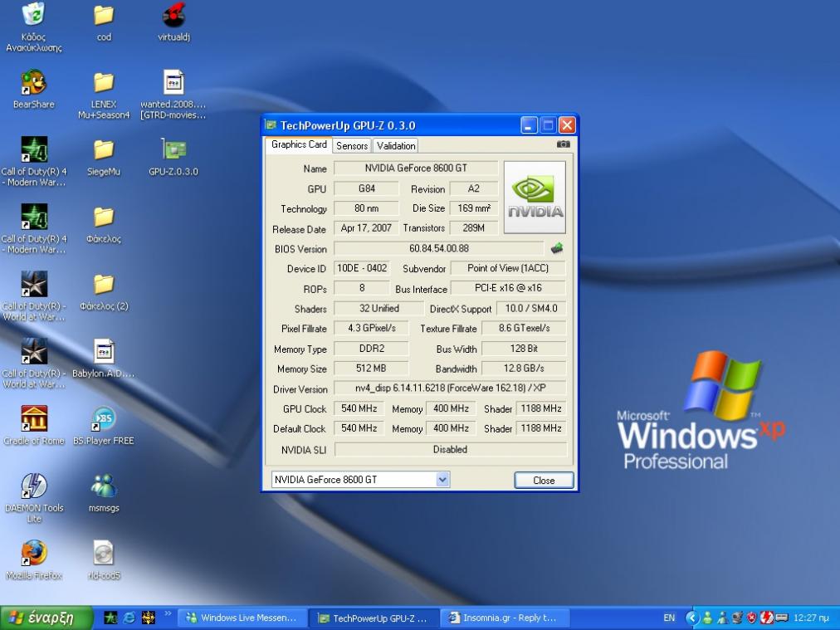Click the Bandwidth value 12.8 GB/s
The height and width of the screenshot is (630, 840).
pos(524,369)
